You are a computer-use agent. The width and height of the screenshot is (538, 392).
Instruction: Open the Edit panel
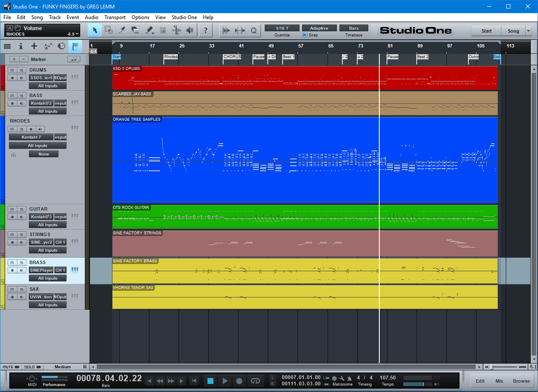coord(480,381)
